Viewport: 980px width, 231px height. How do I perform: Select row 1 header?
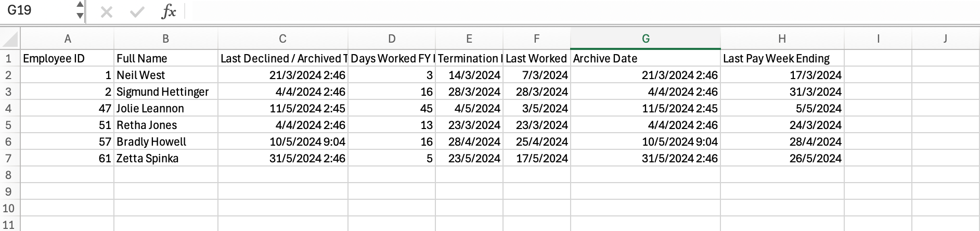click(x=9, y=58)
